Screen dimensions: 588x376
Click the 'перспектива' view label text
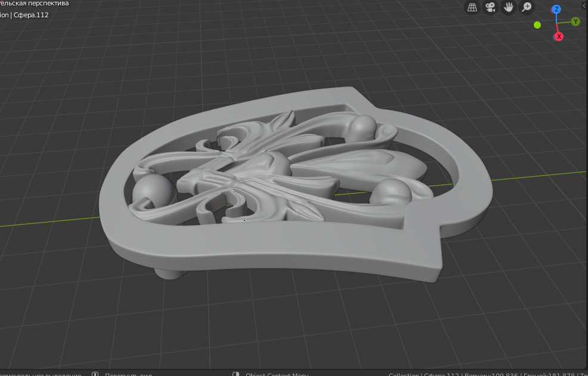click(48, 4)
